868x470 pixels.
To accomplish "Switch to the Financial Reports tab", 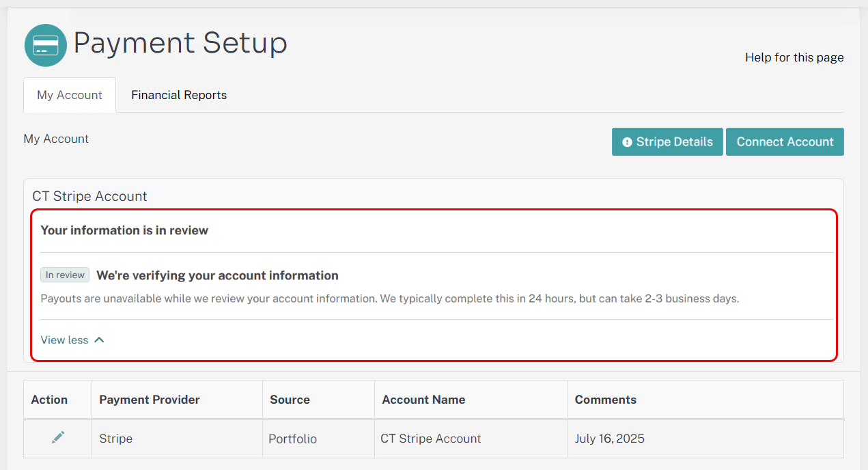I will click(179, 95).
